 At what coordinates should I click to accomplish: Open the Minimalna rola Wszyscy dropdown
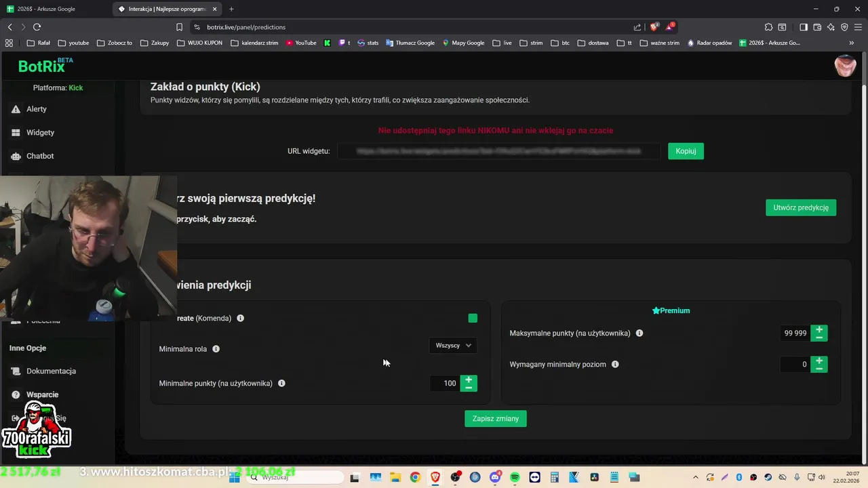453,346
